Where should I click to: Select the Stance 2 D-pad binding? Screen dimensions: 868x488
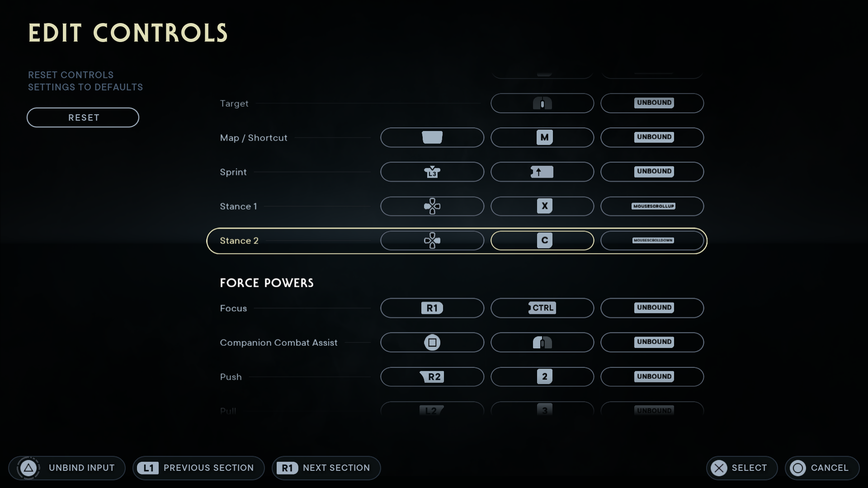(432, 240)
